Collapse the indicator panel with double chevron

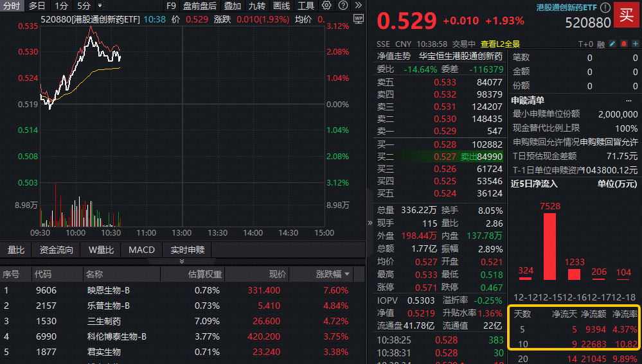coord(181,261)
